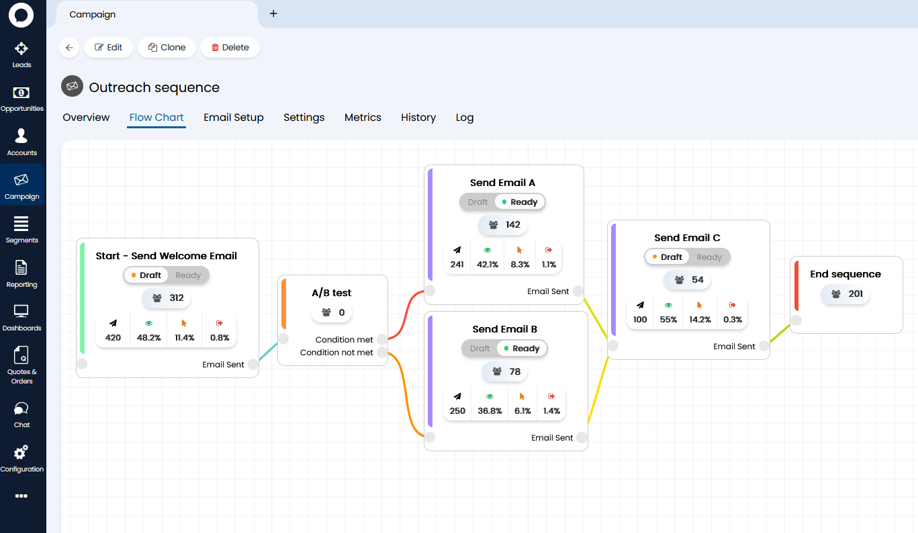Expand more sidebar options ellipsis
This screenshot has height=533, width=918.
(21, 496)
